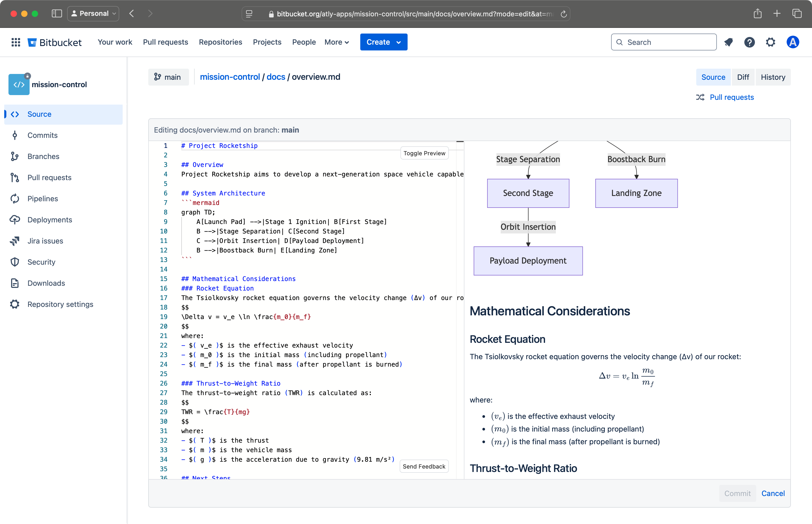Viewport: 812px width, 524px height.
Task: Open the Atlassian app switcher grid
Action: (15, 42)
